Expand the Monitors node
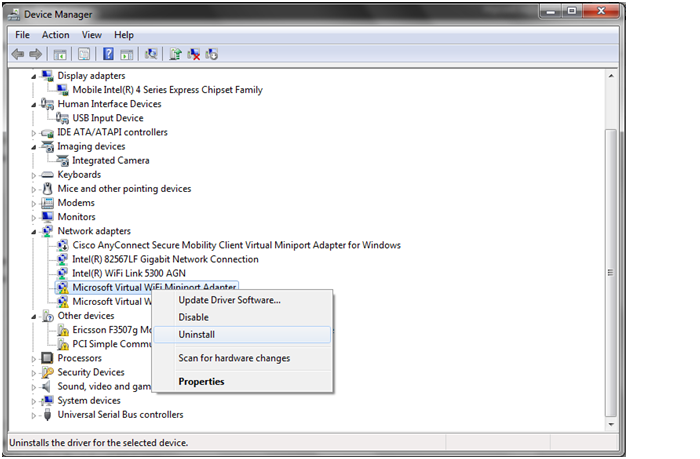700x459 pixels. click(x=33, y=218)
